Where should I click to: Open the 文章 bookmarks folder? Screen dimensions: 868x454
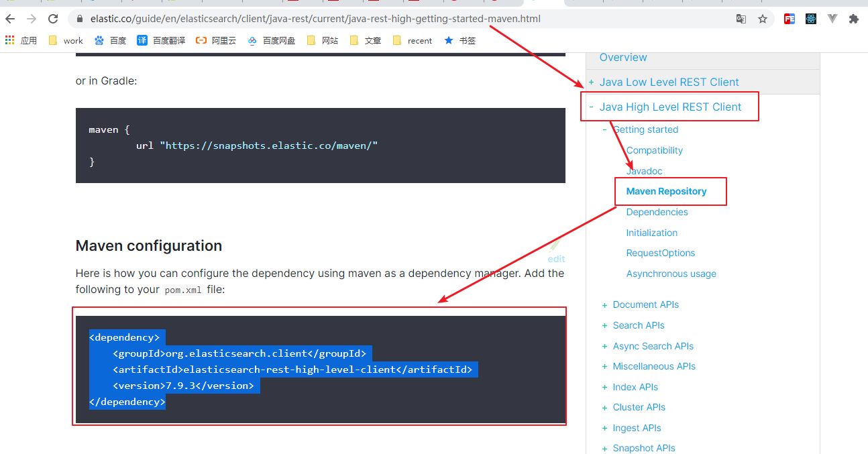coord(366,40)
